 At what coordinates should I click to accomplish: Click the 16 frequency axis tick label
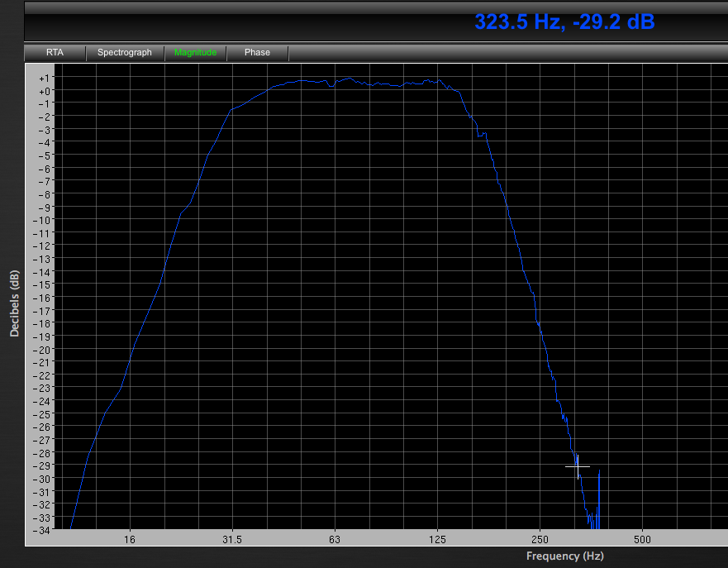130,540
